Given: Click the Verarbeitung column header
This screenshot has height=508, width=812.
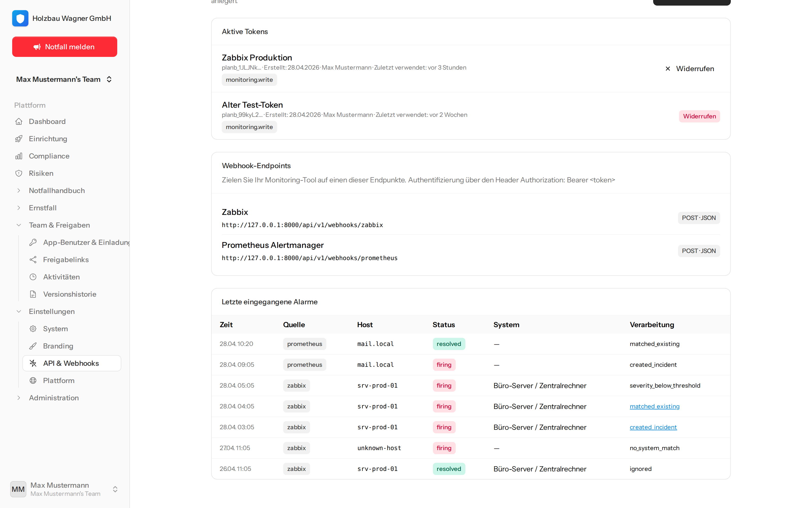Looking at the screenshot, I should point(652,325).
